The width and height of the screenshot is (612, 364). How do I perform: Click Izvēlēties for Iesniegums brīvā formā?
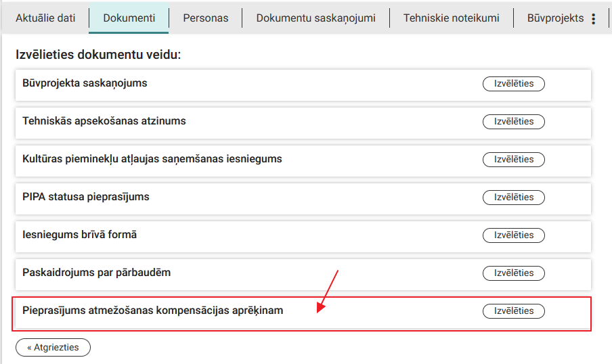click(x=513, y=235)
